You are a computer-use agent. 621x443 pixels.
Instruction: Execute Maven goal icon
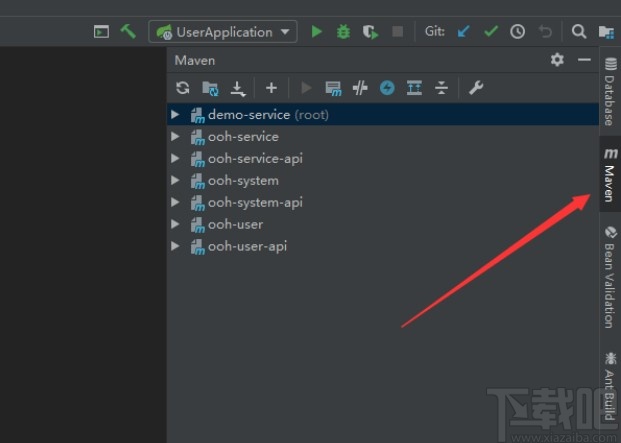333,88
